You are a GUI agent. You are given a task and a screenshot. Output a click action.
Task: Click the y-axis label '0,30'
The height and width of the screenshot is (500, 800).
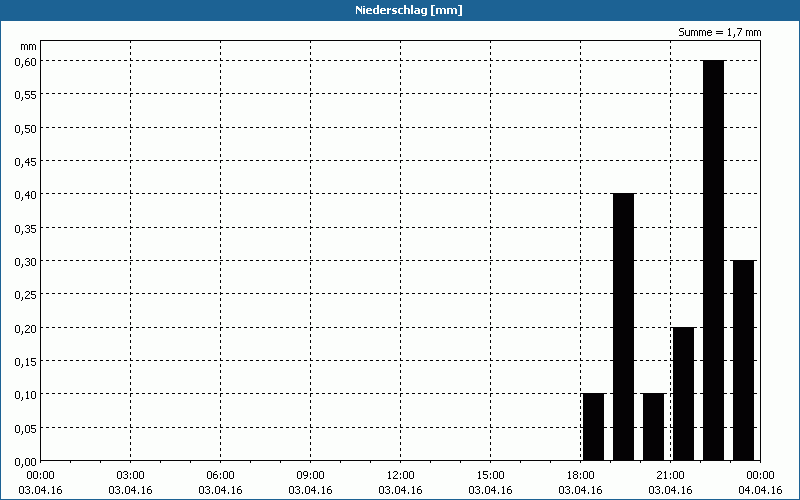point(26,261)
